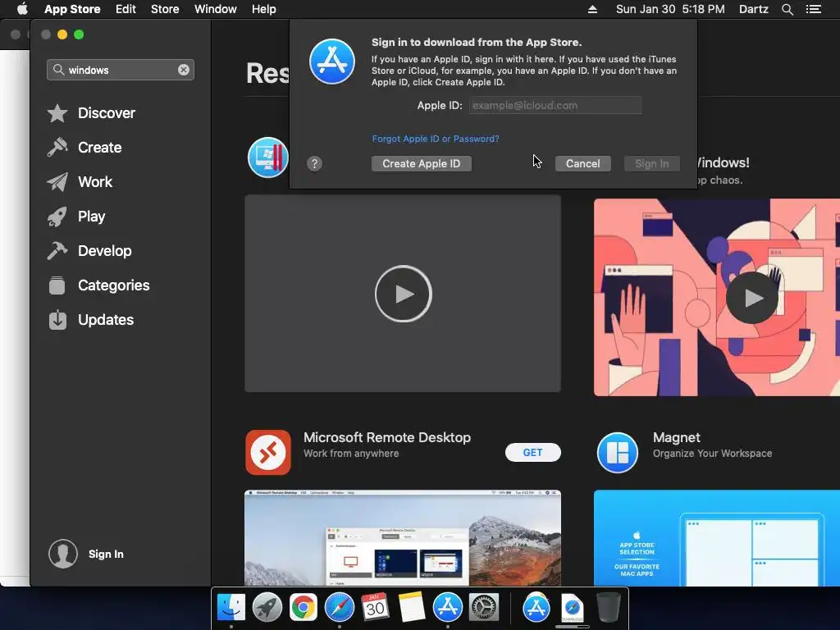Get Microsoft Remote Desktop
The height and width of the screenshot is (630, 840).
tap(532, 452)
